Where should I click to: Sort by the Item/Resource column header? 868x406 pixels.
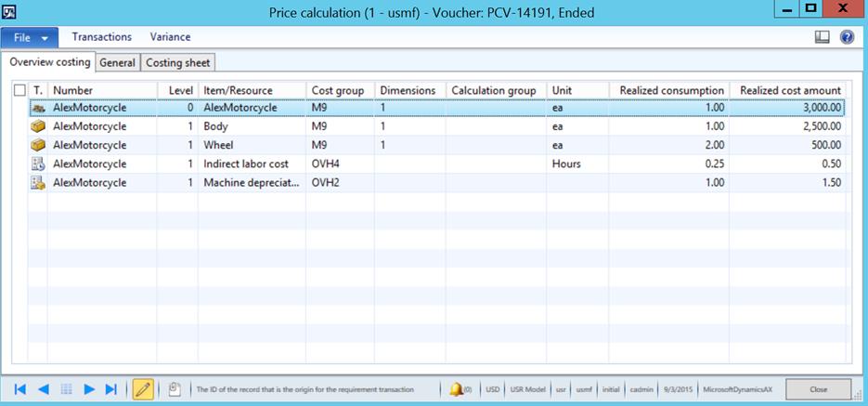[252, 90]
